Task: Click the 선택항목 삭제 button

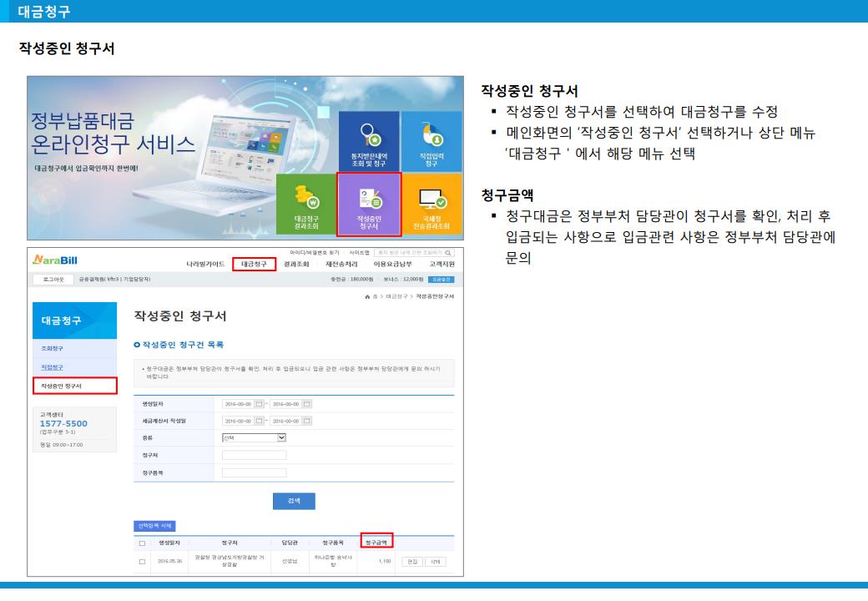Action: (154, 526)
